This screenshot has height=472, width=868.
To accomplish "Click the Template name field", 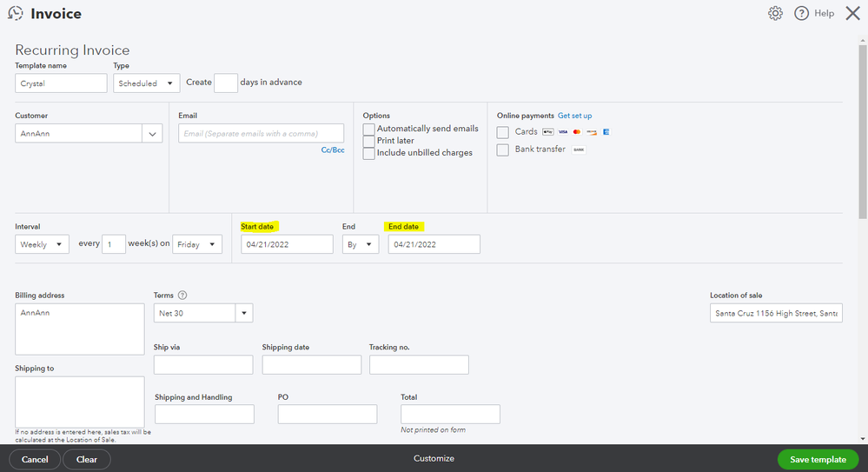I will tap(61, 83).
